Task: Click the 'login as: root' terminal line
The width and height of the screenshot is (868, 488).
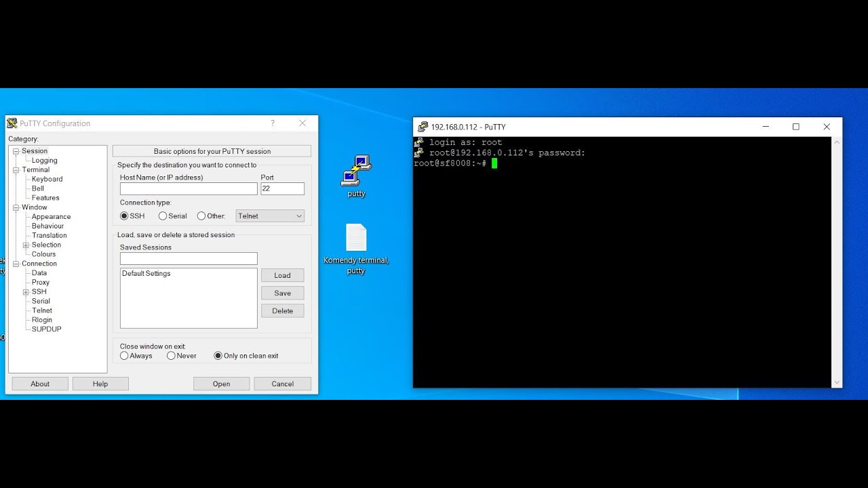Action: (x=465, y=142)
